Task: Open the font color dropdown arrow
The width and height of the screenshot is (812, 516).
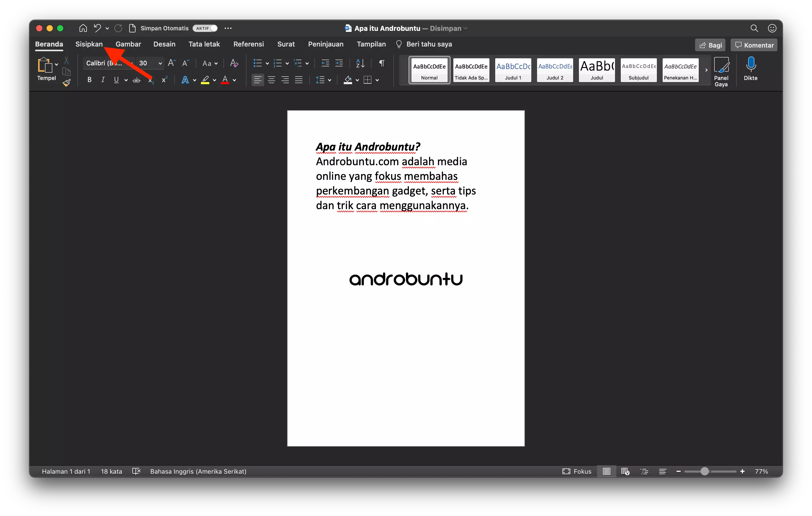Action: [234, 81]
